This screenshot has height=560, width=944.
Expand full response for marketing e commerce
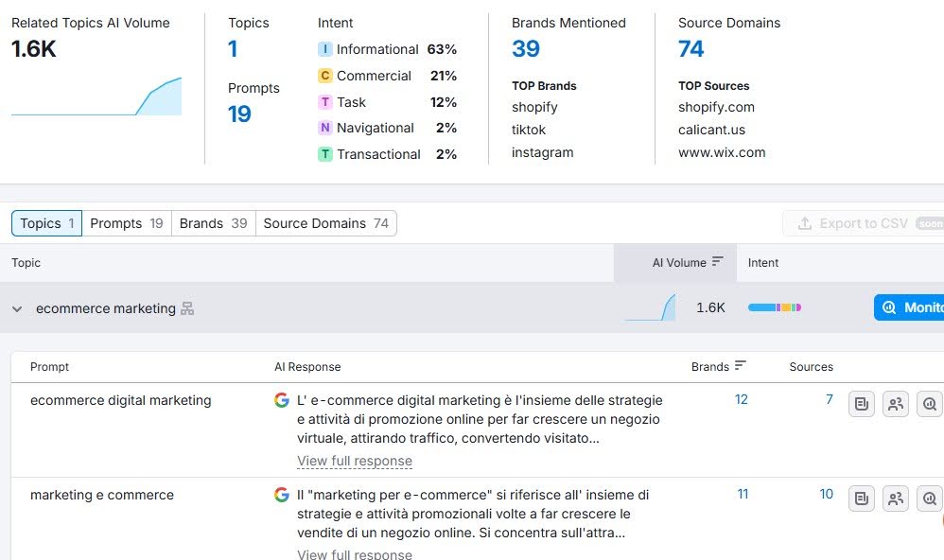coord(355,554)
